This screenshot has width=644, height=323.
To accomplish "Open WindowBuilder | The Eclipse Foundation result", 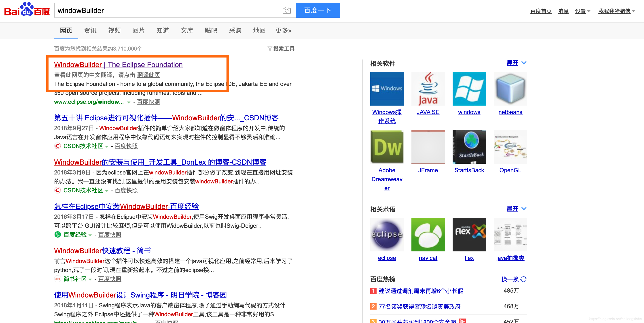I will coord(118,64).
